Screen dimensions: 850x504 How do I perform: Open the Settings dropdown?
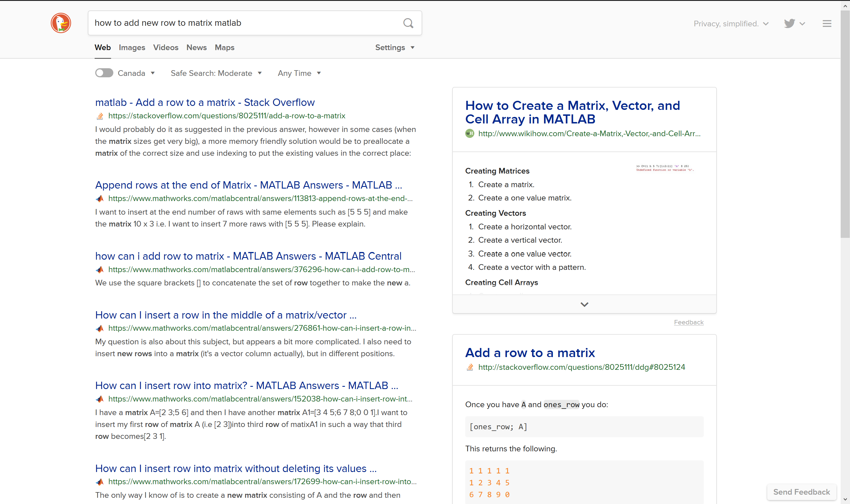(395, 48)
